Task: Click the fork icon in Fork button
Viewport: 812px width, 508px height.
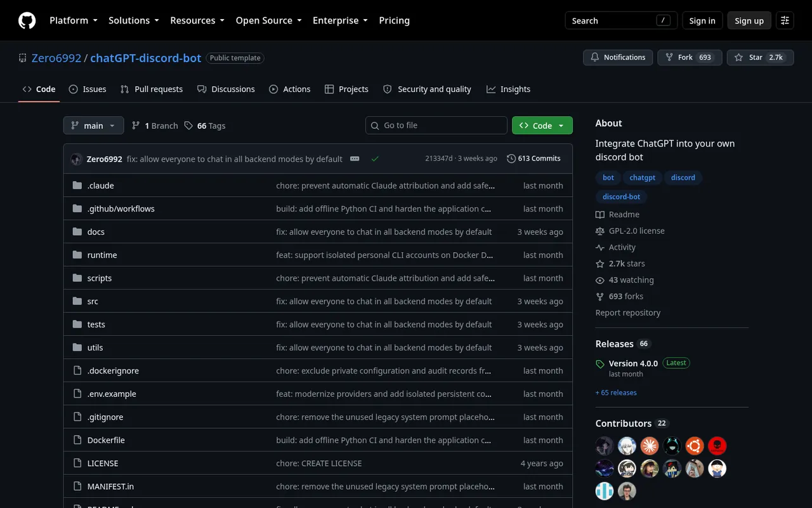Action: pos(669,57)
